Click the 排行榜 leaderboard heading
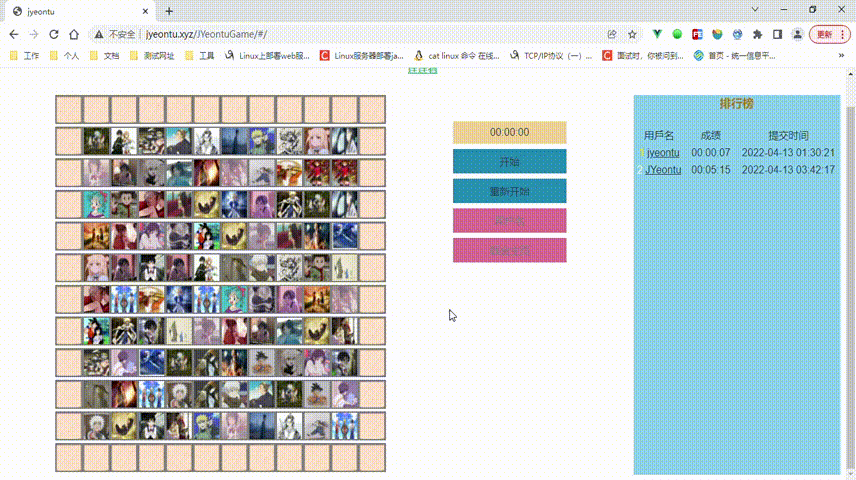 point(736,104)
